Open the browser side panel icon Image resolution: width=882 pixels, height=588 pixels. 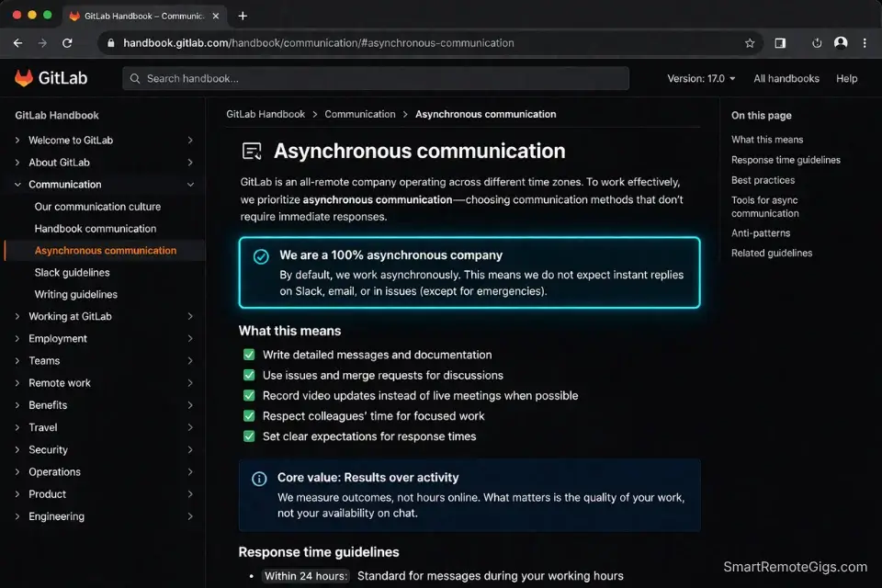(780, 43)
